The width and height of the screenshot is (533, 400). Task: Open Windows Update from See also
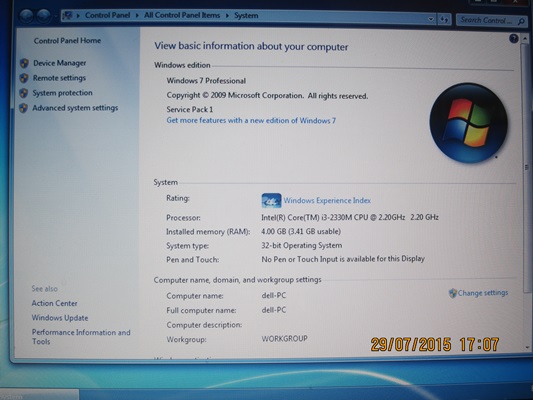(60, 318)
